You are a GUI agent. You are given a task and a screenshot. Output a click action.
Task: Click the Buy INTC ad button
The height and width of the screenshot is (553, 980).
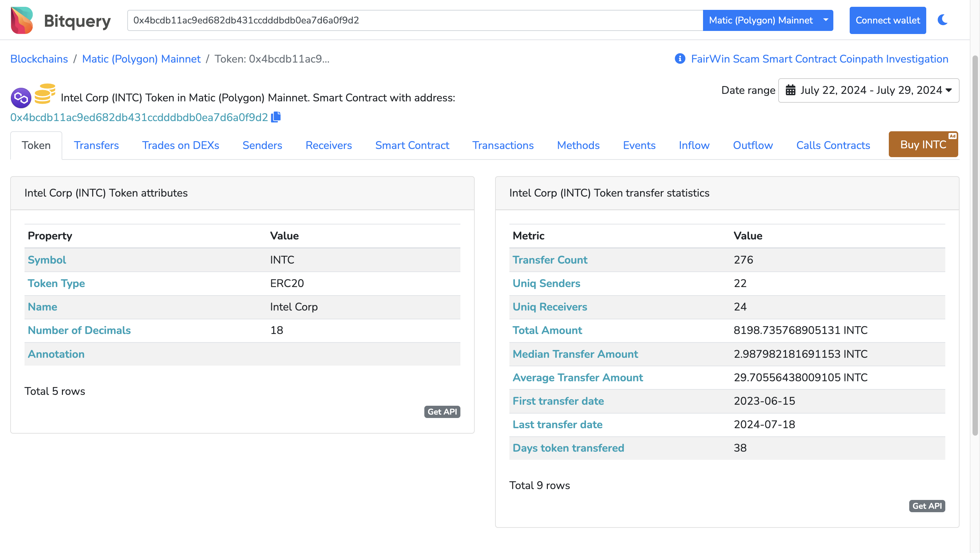coord(923,144)
